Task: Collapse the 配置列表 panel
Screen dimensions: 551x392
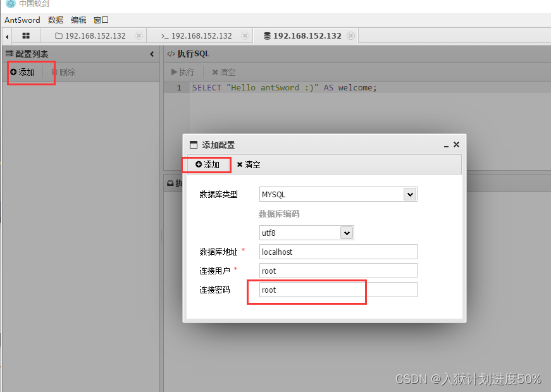Action: coord(152,54)
